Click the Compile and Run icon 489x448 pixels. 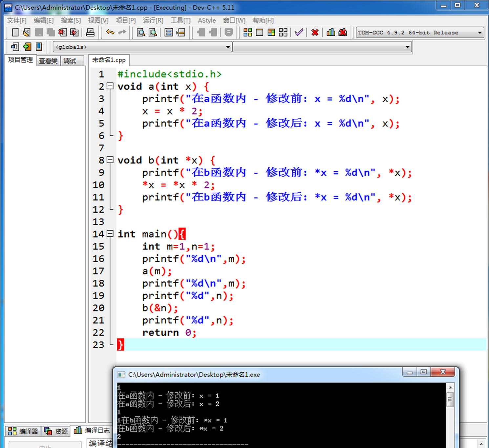(271, 32)
